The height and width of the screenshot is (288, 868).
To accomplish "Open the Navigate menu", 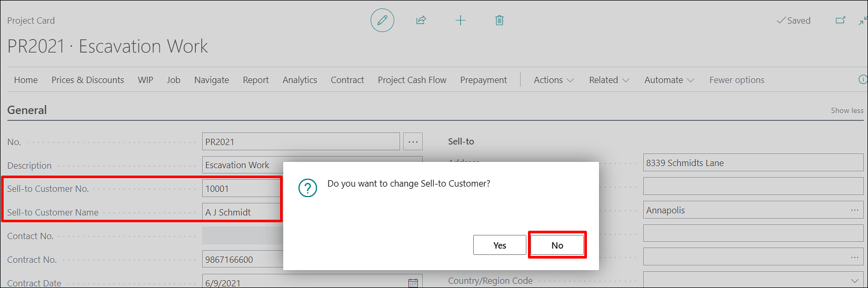I will pos(212,80).
